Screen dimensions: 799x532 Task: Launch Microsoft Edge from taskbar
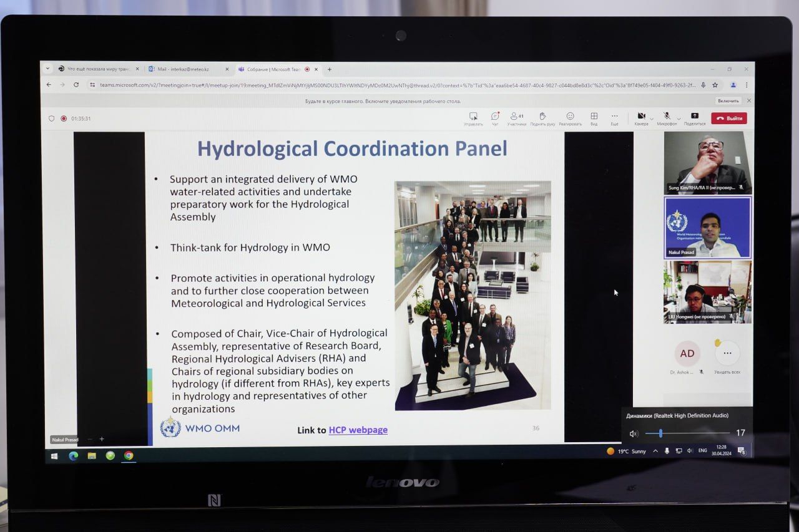[73, 456]
